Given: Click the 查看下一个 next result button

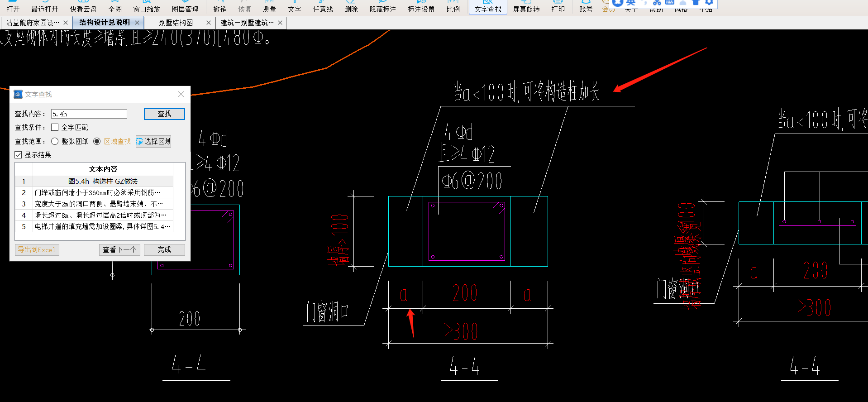Looking at the screenshot, I should 119,250.
